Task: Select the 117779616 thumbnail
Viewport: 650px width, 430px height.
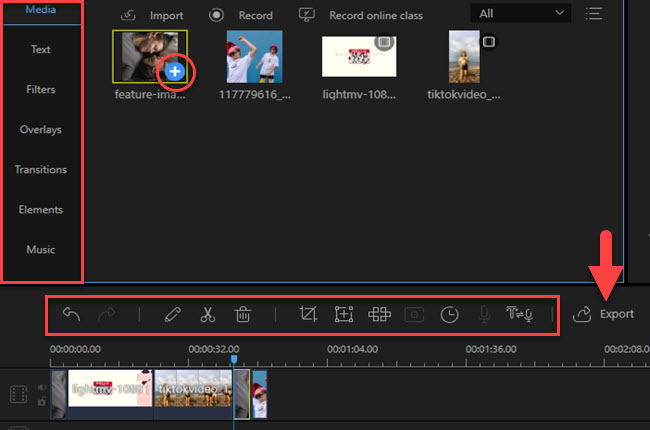Action: (x=255, y=56)
